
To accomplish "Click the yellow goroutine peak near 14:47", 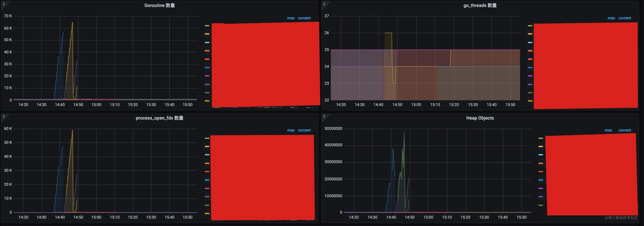I will tap(72, 23).
